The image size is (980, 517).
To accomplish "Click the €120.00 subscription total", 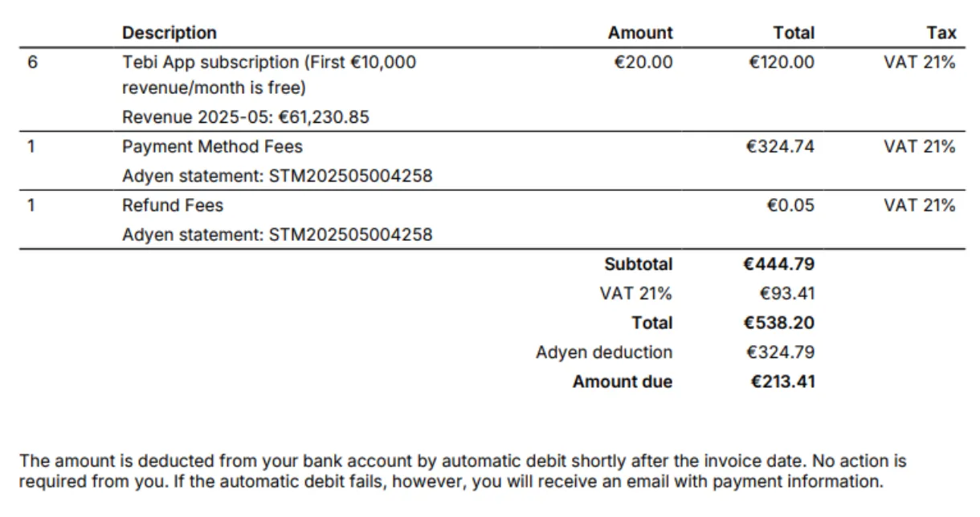I will 782,62.
